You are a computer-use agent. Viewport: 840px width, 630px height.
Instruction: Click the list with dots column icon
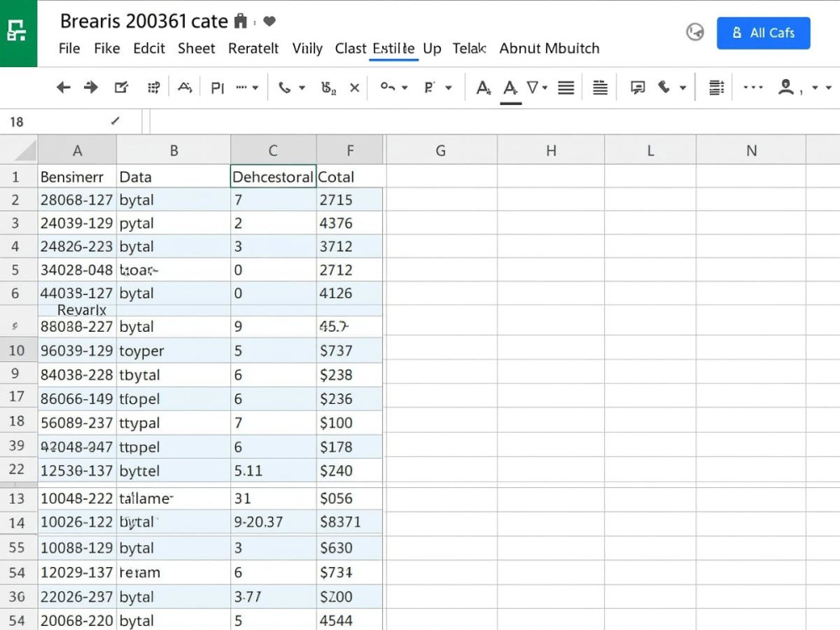point(717,87)
